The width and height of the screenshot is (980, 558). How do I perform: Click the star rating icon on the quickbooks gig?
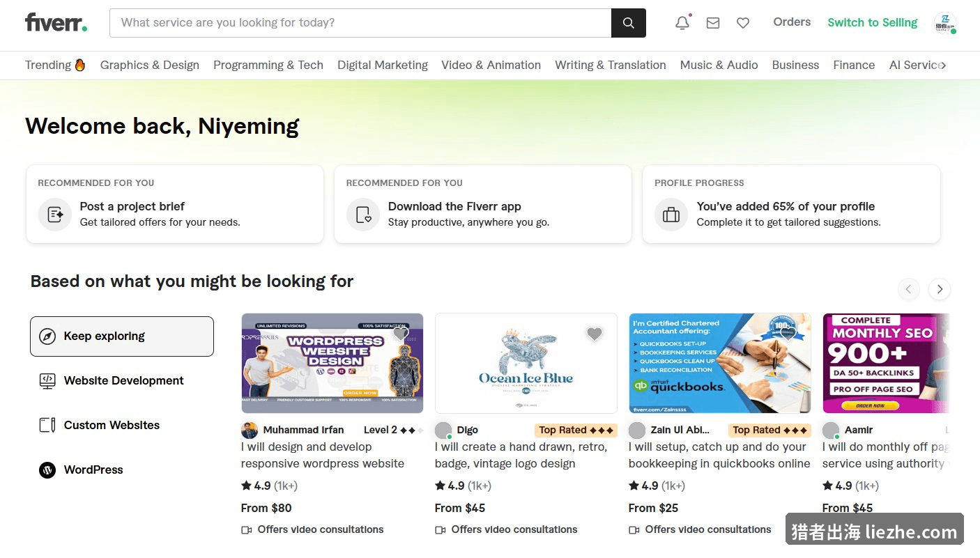[634, 486]
